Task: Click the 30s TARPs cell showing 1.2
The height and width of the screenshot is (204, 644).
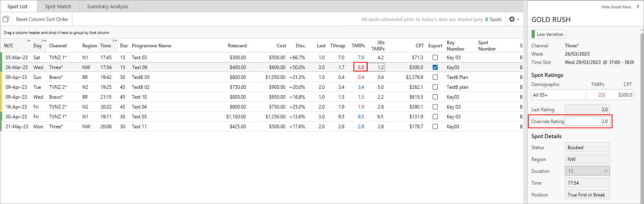Action: pyautogui.click(x=377, y=67)
